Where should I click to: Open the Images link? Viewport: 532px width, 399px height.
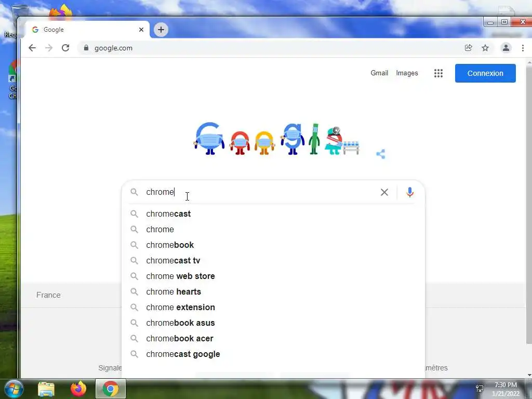point(407,73)
